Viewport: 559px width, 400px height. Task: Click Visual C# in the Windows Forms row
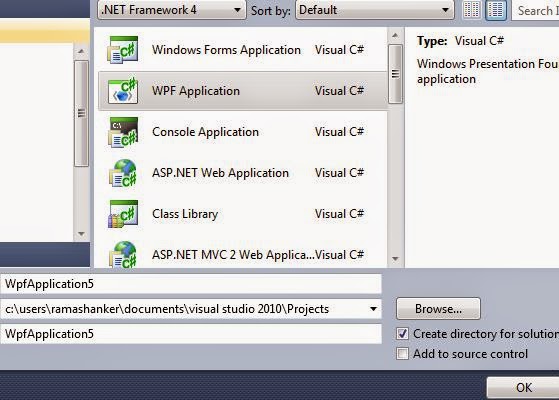(x=339, y=50)
